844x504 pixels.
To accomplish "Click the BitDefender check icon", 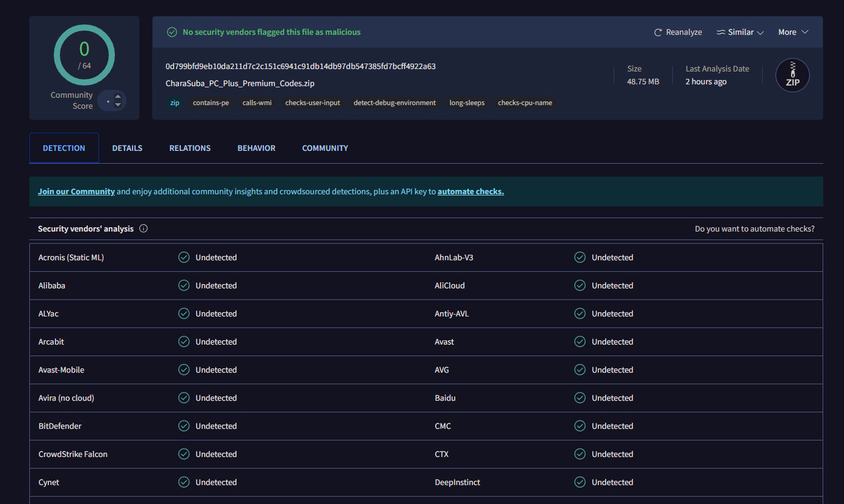I will (184, 426).
